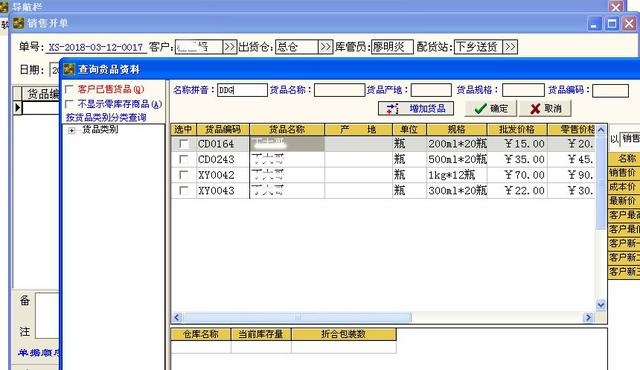640x370 pixels.
Task: Tick the select box for CD0164
Action: point(184,144)
